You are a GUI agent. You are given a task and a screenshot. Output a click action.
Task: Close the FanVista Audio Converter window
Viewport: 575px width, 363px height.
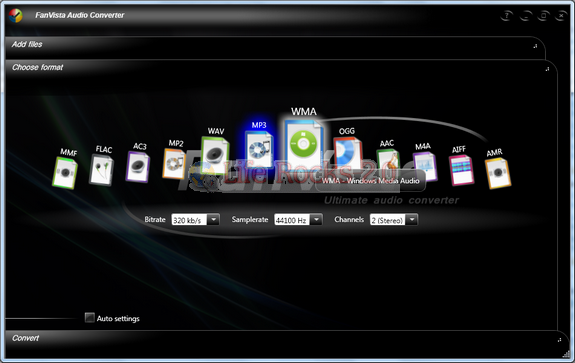pyautogui.click(x=561, y=15)
